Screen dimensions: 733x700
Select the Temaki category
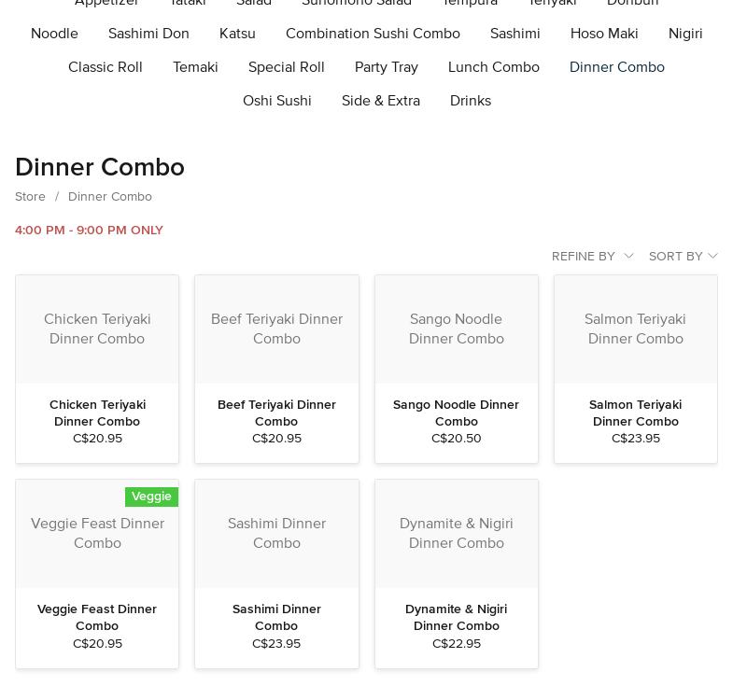[195, 67]
